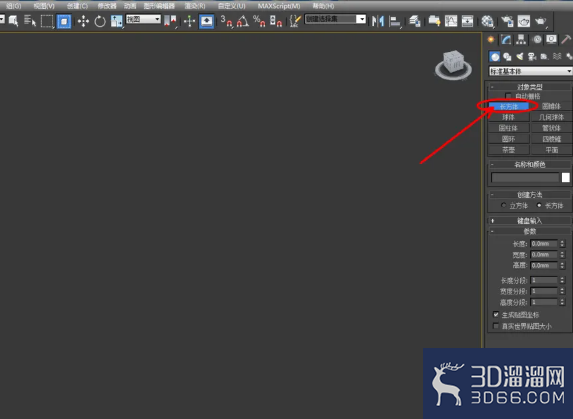
Task: Toggle the Angle Snap button
Action: click(243, 21)
